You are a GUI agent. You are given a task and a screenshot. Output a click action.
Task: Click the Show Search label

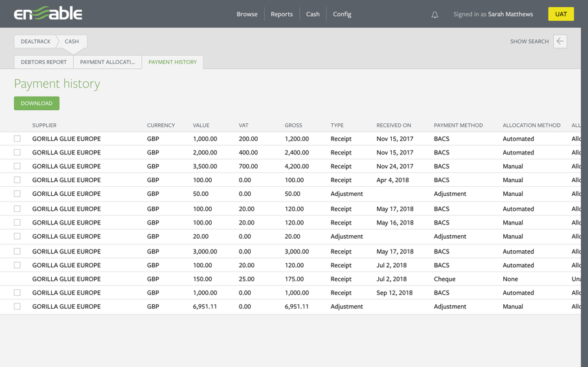click(x=529, y=41)
